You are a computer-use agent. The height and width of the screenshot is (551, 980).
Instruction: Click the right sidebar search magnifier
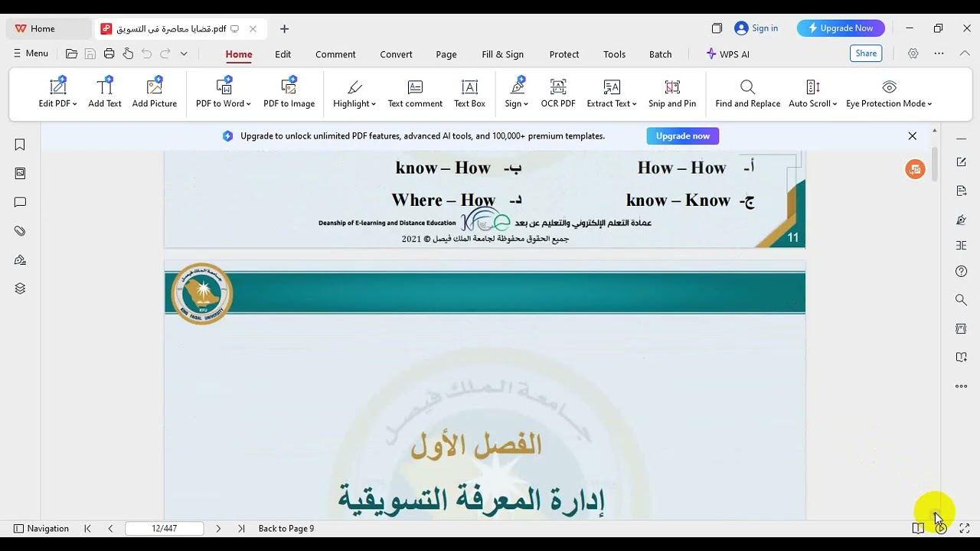point(961,300)
